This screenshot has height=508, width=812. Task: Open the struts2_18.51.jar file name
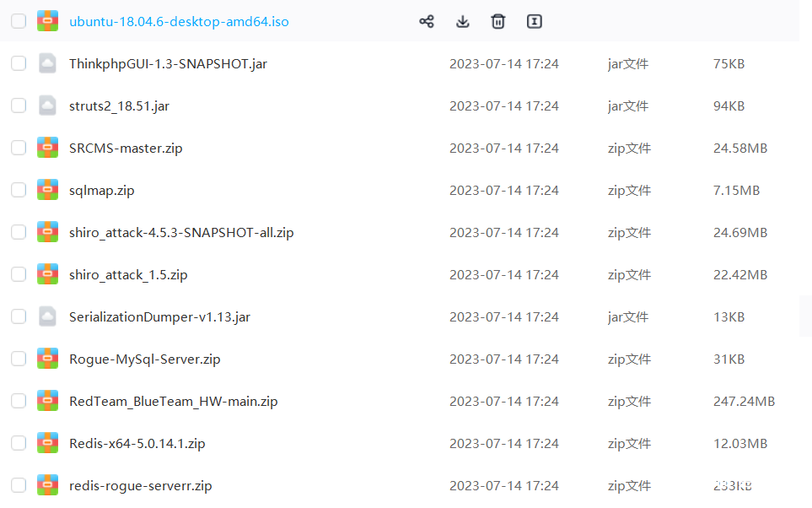pos(119,106)
